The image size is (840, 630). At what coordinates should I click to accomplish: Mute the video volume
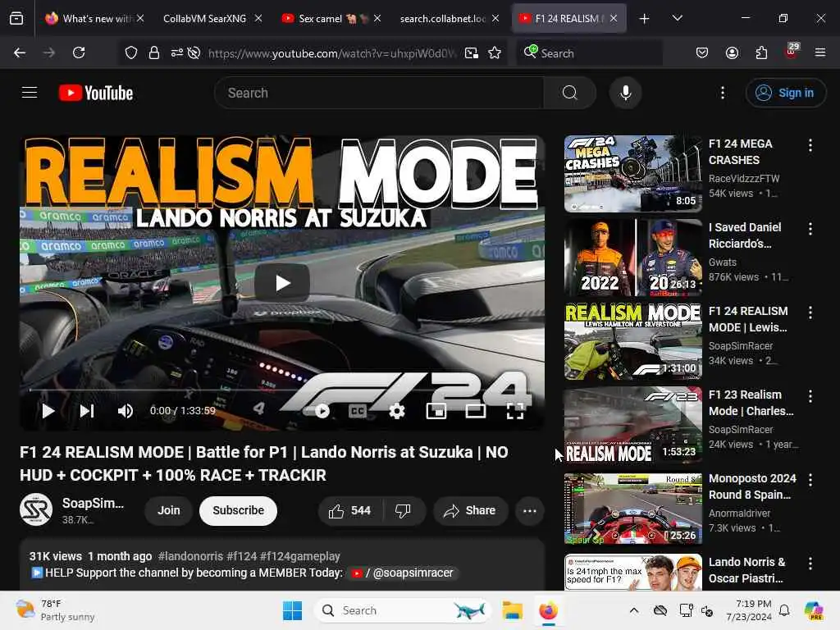point(125,411)
